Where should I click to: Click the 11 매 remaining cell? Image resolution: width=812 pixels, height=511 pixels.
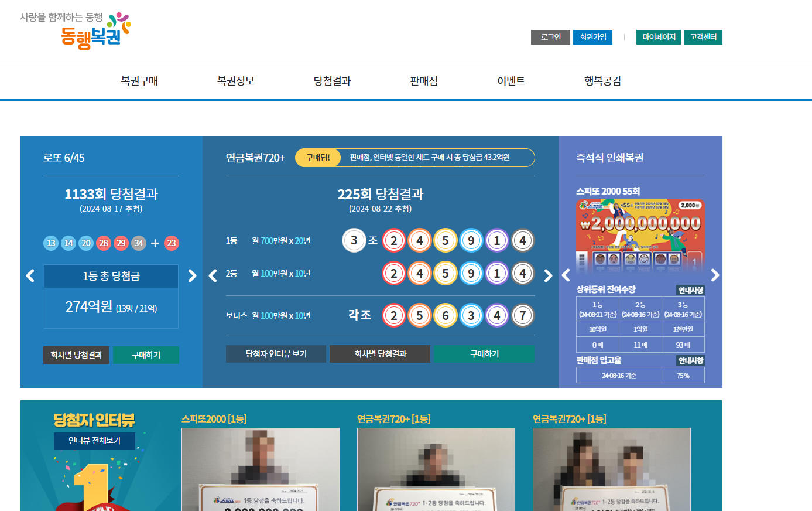coord(640,345)
